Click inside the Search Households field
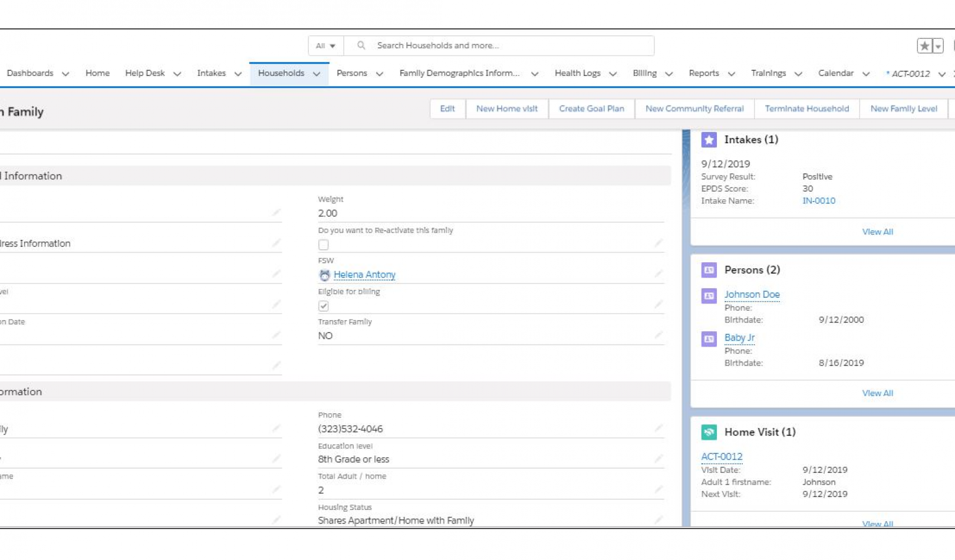 472,45
